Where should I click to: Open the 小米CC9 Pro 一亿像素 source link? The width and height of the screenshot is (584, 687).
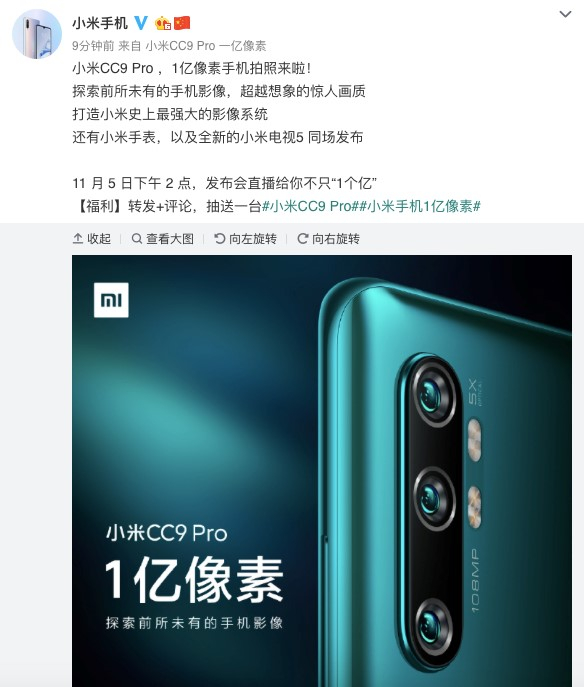point(205,46)
